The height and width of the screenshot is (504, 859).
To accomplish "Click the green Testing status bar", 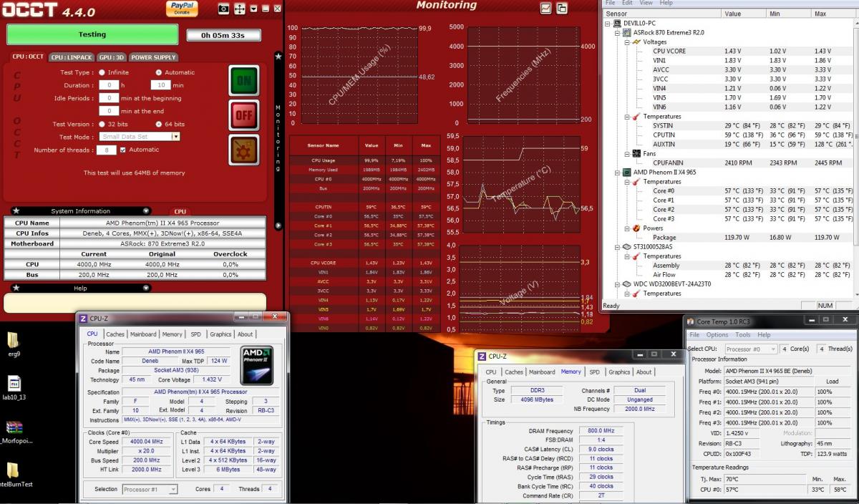I will [x=92, y=34].
